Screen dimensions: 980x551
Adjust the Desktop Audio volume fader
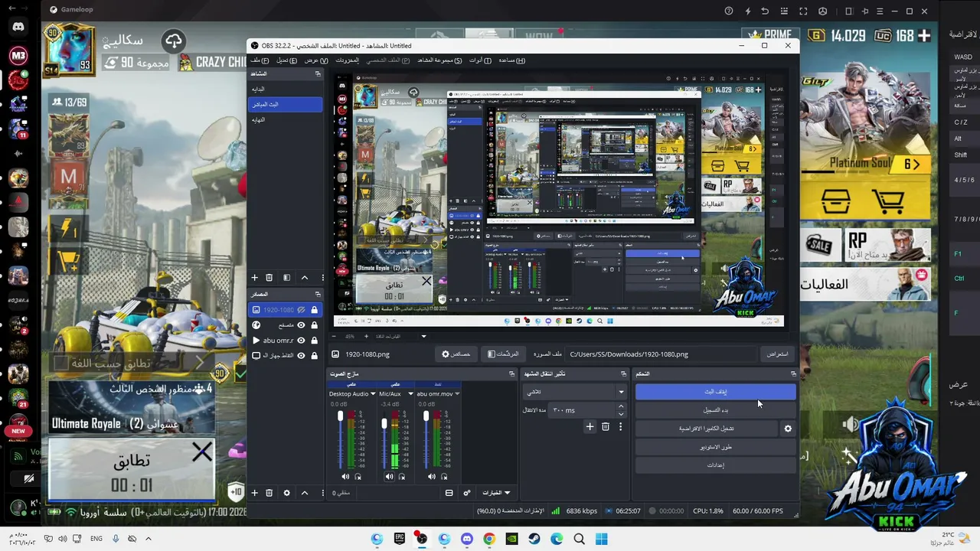click(341, 416)
